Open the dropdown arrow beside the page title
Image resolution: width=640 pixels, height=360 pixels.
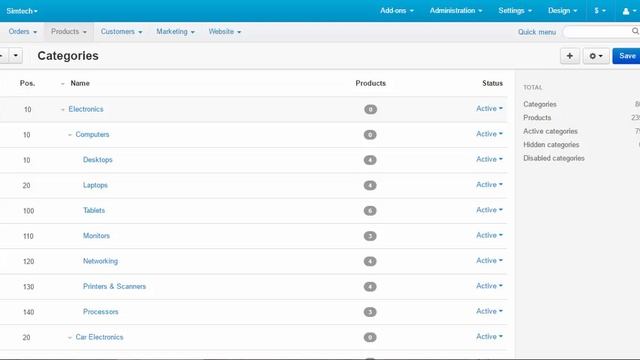coord(16,56)
